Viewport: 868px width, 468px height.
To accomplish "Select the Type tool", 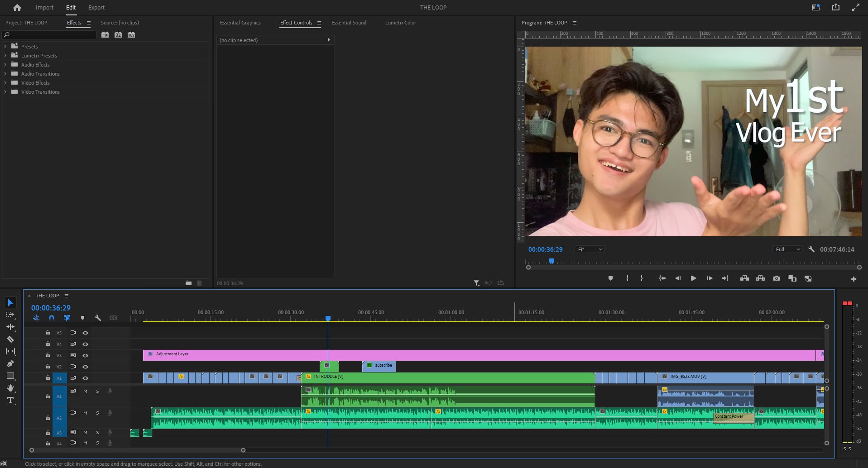I will [x=10, y=400].
